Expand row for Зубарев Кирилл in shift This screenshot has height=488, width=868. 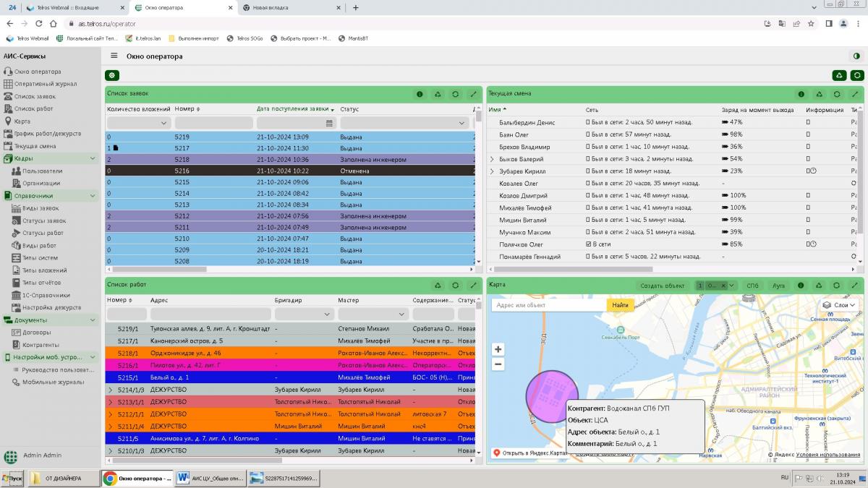pyautogui.click(x=493, y=171)
